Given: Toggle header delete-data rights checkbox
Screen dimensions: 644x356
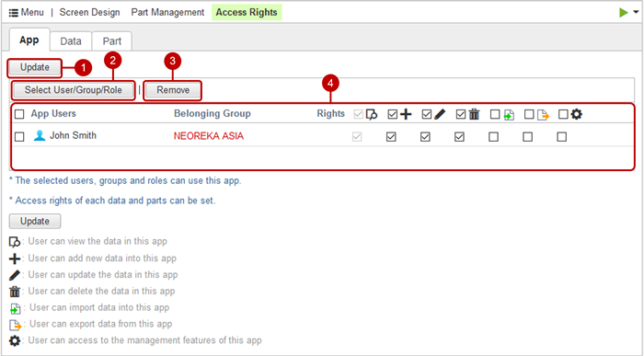Looking at the screenshot, I should pyautogui.click(x=461, y=114).
